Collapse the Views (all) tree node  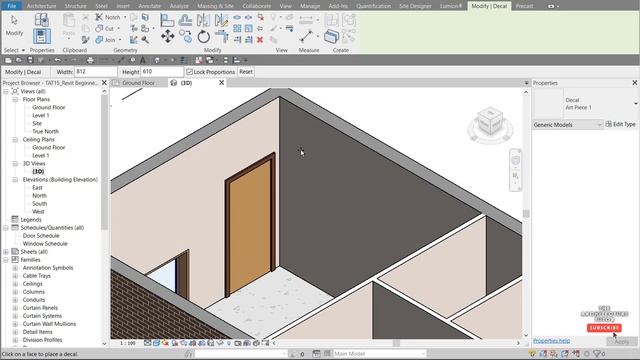point(6,91)
